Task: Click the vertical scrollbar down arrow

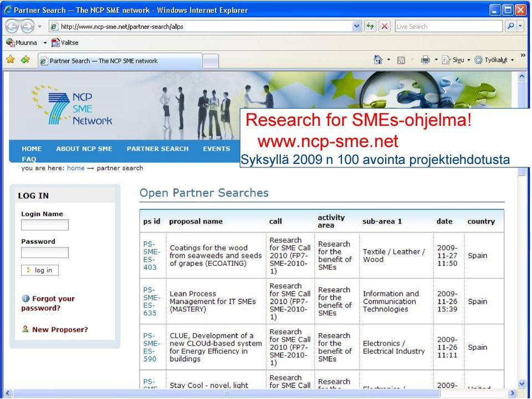Action: (x=522, y=383)
